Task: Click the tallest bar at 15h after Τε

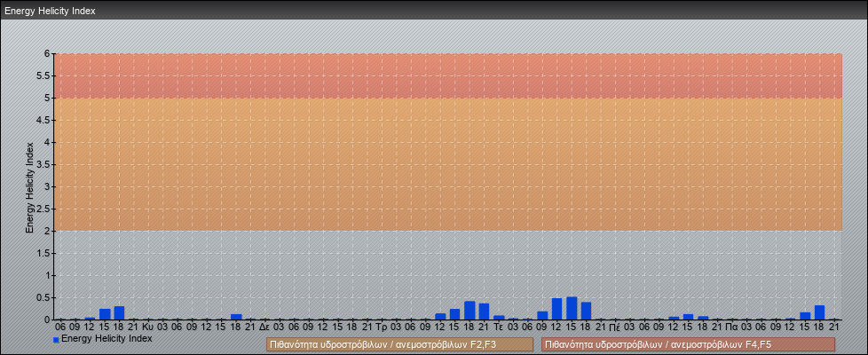Action: (x=572, y=309)
